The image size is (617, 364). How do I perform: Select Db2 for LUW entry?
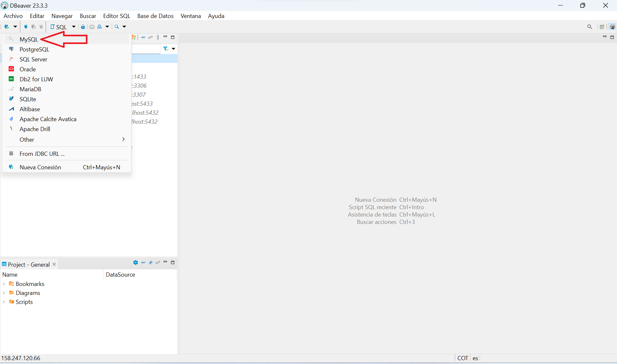tap(66, 79)
